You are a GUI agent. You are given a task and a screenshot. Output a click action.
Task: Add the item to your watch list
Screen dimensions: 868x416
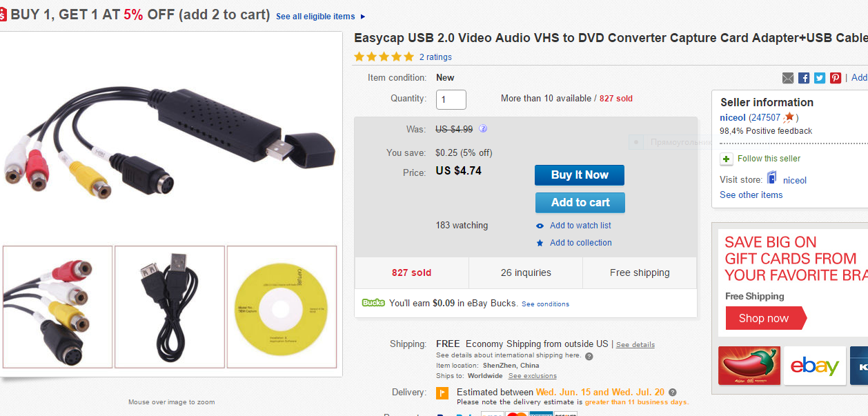pos(580,226)
